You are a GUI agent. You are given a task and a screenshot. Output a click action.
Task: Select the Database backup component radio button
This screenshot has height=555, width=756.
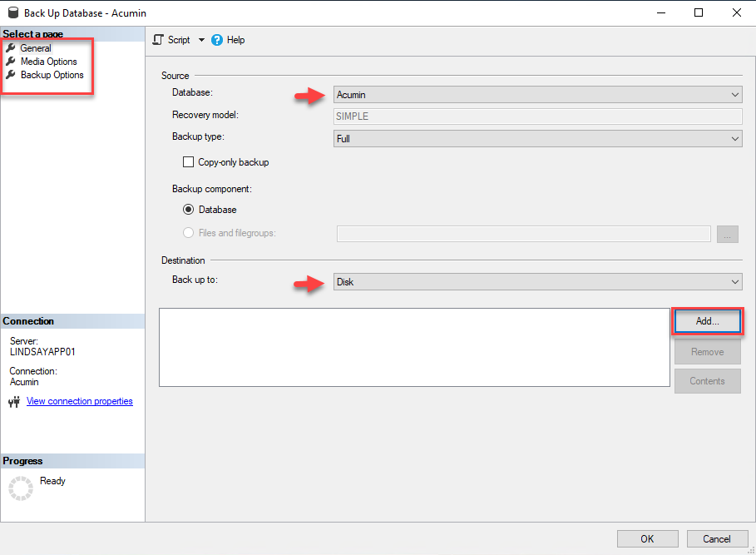coord(188,210)
